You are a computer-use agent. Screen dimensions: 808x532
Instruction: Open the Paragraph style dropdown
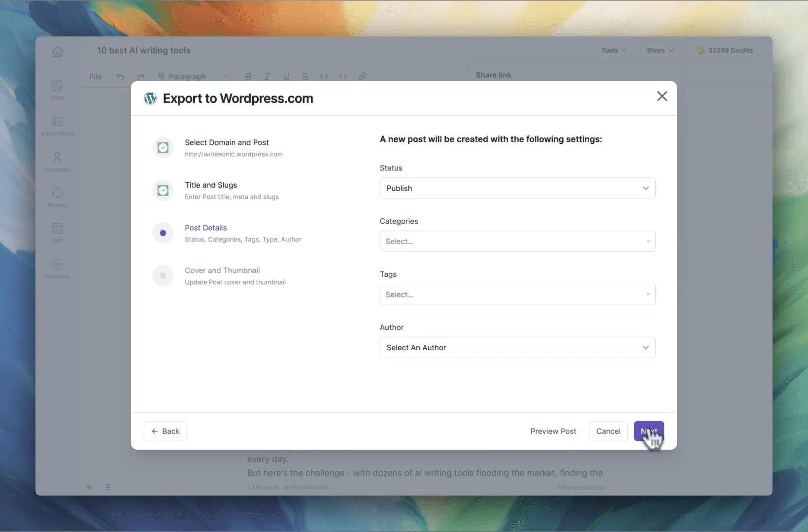pyautogui.click(x=192, y=76)
